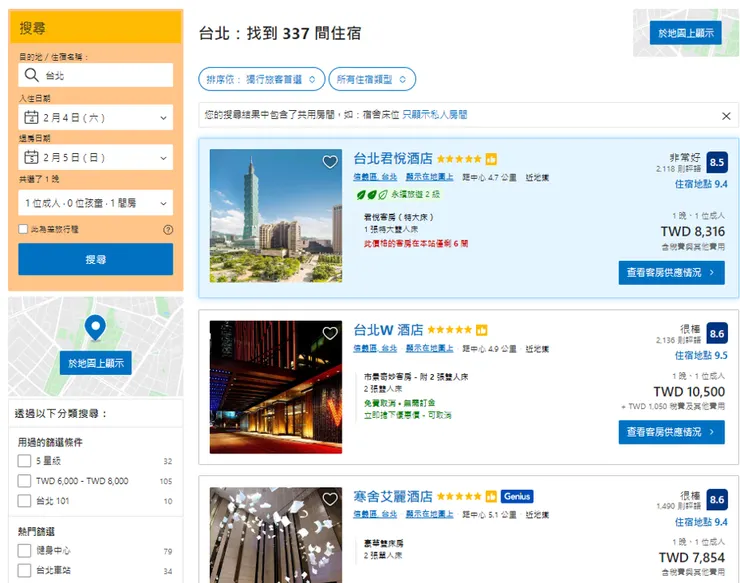Open the lobby photo of 寒舍艾麗酒店
This screenshot has width=740, height=583.
276,535
